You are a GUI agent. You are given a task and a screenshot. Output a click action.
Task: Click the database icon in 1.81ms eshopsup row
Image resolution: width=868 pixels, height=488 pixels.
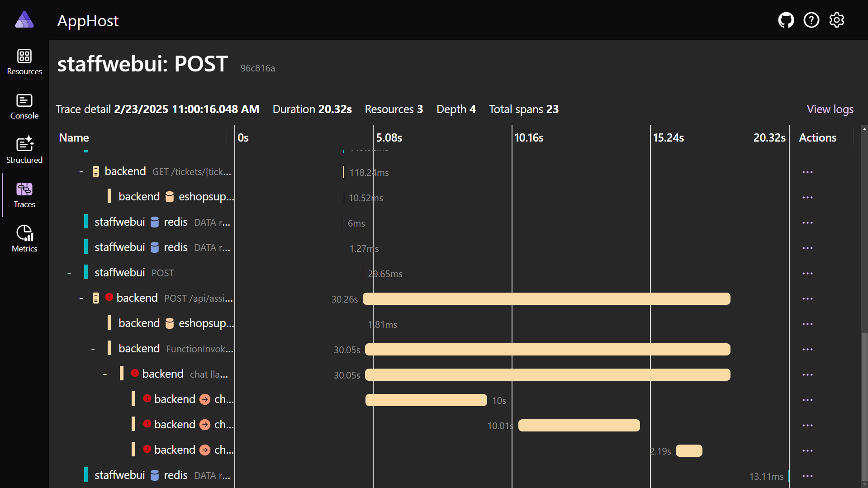click(170, 323)
